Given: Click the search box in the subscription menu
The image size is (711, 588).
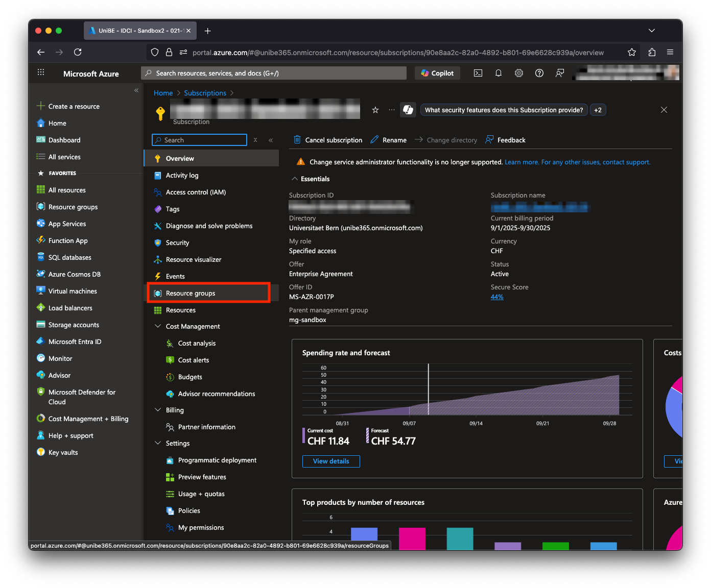Looking at the screenshot, I should tap(199, 139).
